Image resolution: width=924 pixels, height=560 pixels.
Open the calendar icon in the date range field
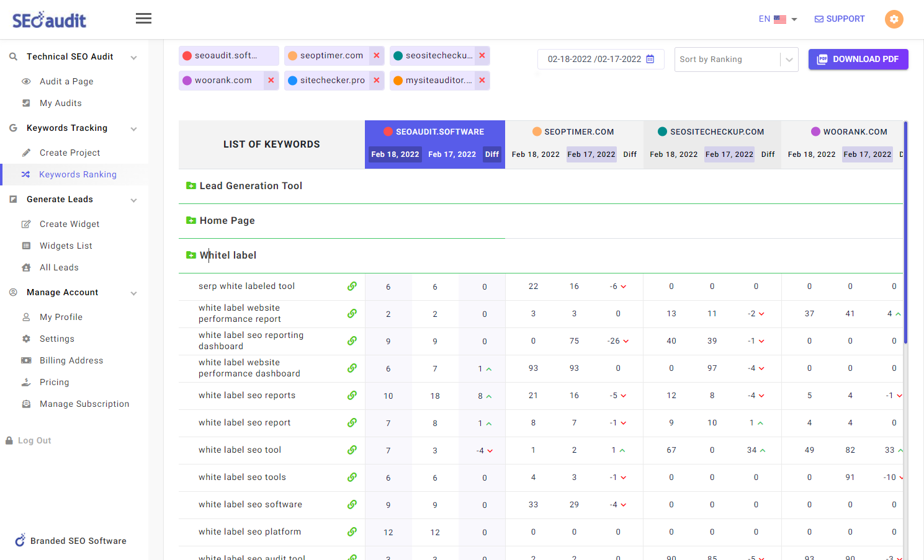click(650, 58)
